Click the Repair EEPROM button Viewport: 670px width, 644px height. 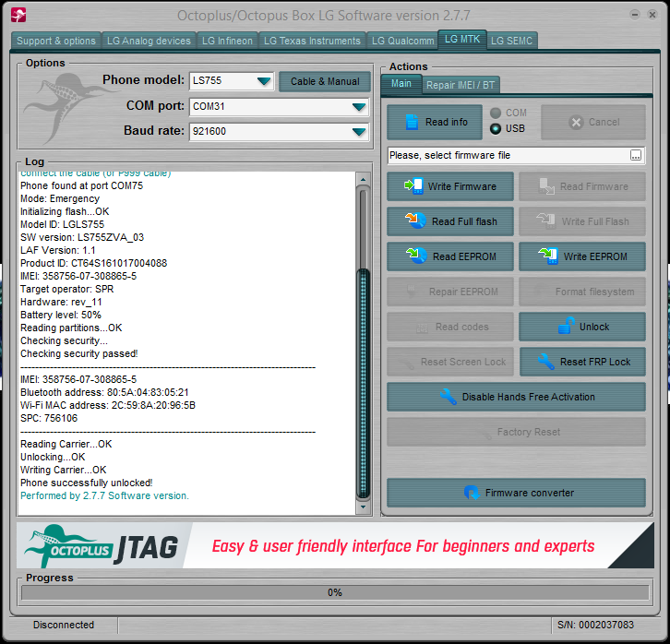click(x=450, y=292)
